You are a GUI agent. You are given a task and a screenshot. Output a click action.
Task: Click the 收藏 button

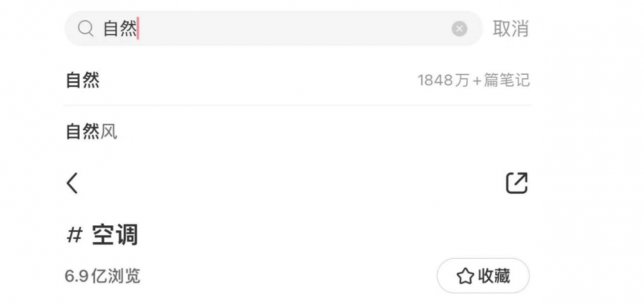[483, 276]
